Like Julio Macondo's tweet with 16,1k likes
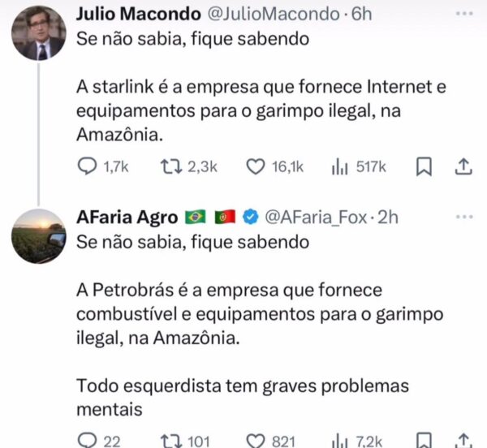The height and width of the screenshot is (448, 487). click(256, 166)
